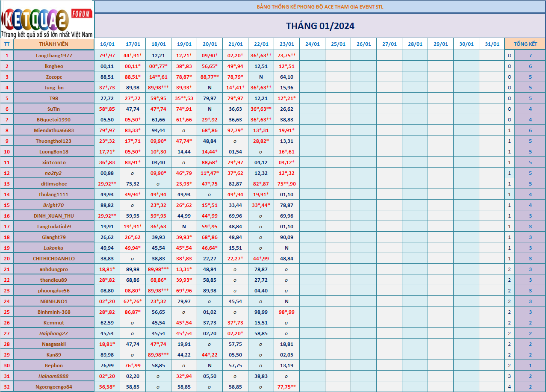This screenshot has width=546, height=392.
Task: Click member name Ngocngocngo84
Action: (54, 387)
